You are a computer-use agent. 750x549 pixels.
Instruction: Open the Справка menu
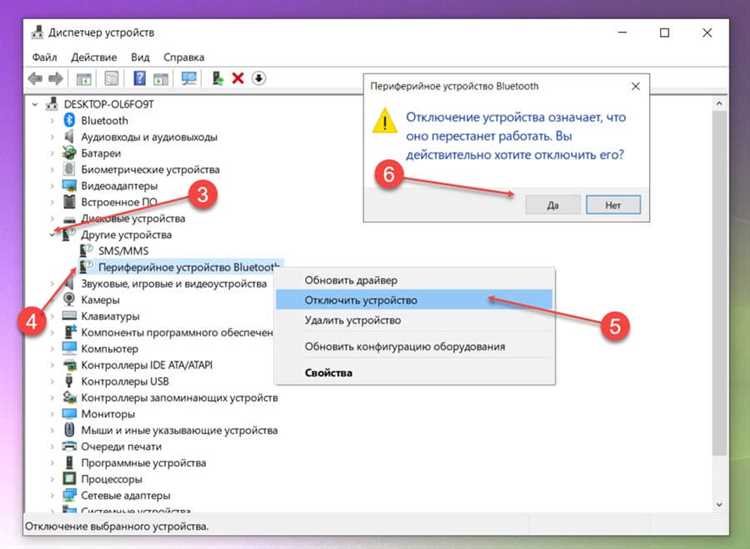tap(183, 57)
